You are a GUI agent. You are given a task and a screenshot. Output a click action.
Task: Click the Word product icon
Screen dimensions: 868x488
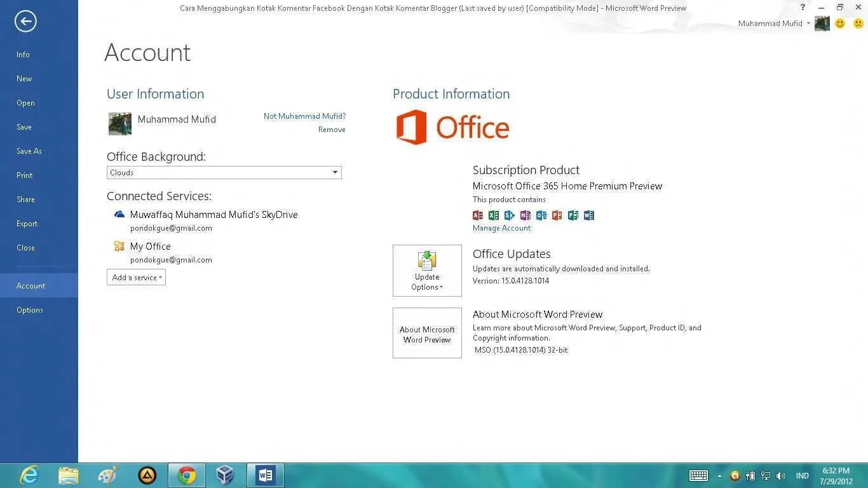(589, 215)
